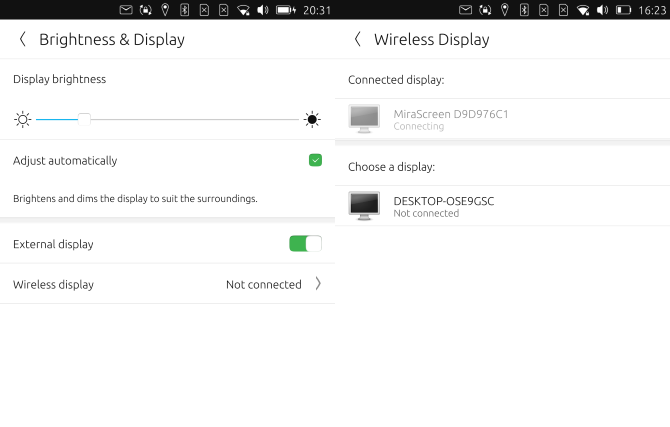Open rotation lock indicator in the 16:23 status bar
The height and width of the screenshot is (427, 670).
pyautogui.click(x=485, y=10)
